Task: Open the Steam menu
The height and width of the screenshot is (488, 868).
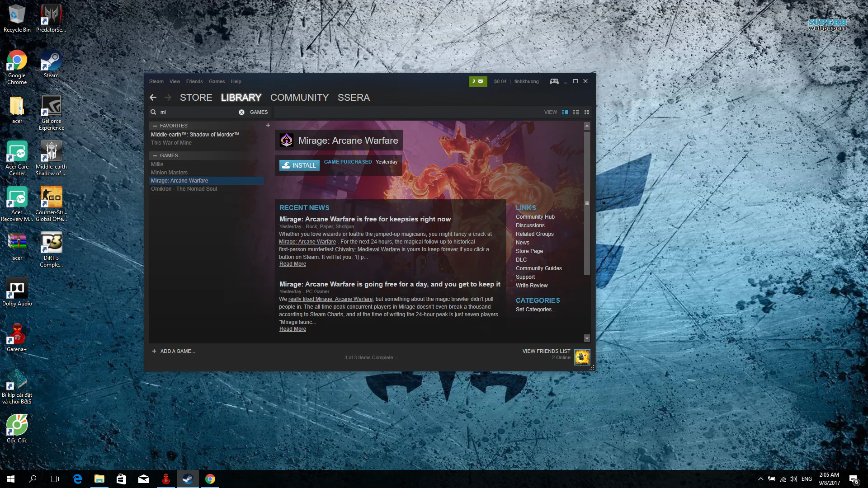Action: (x=156, y=81)
